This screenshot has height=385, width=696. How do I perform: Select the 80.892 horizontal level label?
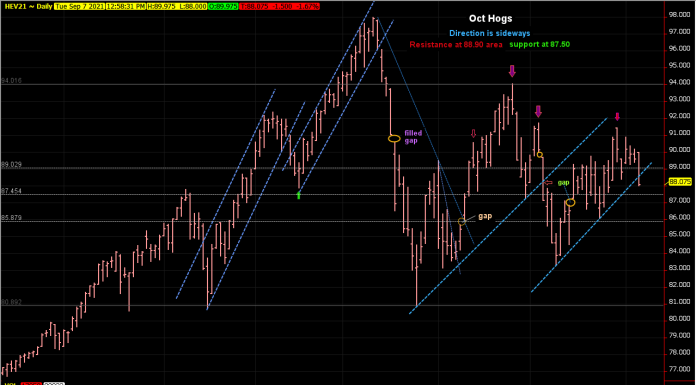pyautogui.click(x=10, y=302)
